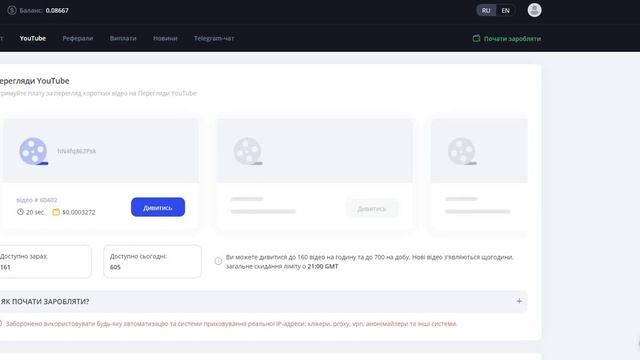Click the clock icon next to 20 sec.
Viewport: 640px width, 360px height.
tap(20, 212)
